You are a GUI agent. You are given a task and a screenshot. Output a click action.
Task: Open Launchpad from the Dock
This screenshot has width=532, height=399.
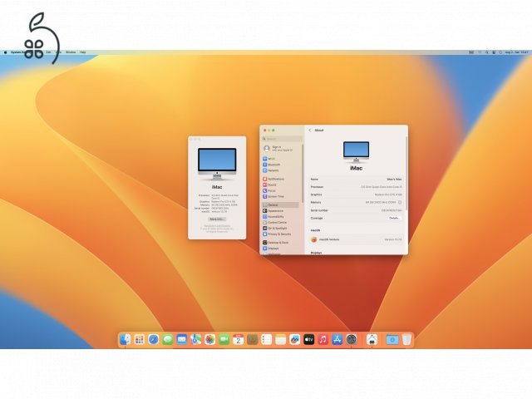click(139, 339)
